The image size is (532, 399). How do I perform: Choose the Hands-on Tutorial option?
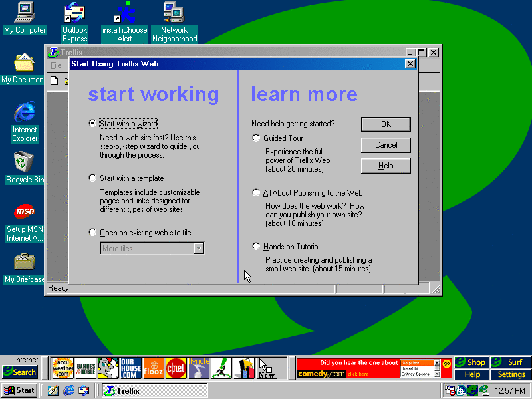pyautogui.click(x=256, y=247)
